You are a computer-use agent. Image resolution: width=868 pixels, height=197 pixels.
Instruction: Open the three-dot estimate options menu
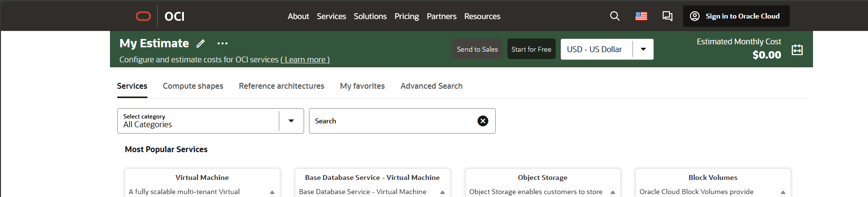coord(222,43)
